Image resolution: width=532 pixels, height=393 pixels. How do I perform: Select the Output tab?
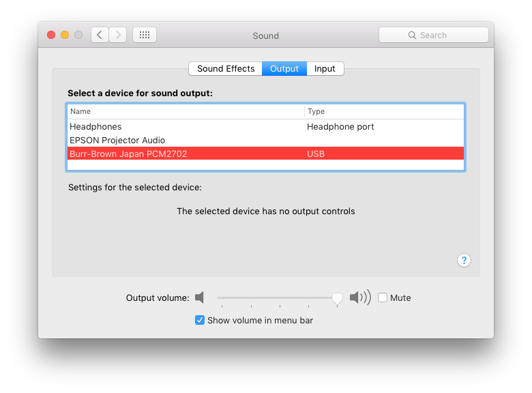(x=284, y=68)
